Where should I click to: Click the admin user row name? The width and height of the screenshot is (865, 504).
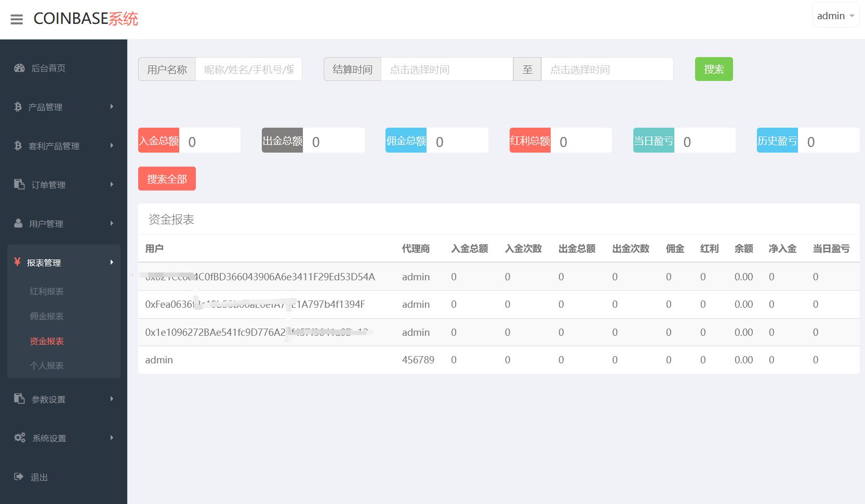coord(159,360)
